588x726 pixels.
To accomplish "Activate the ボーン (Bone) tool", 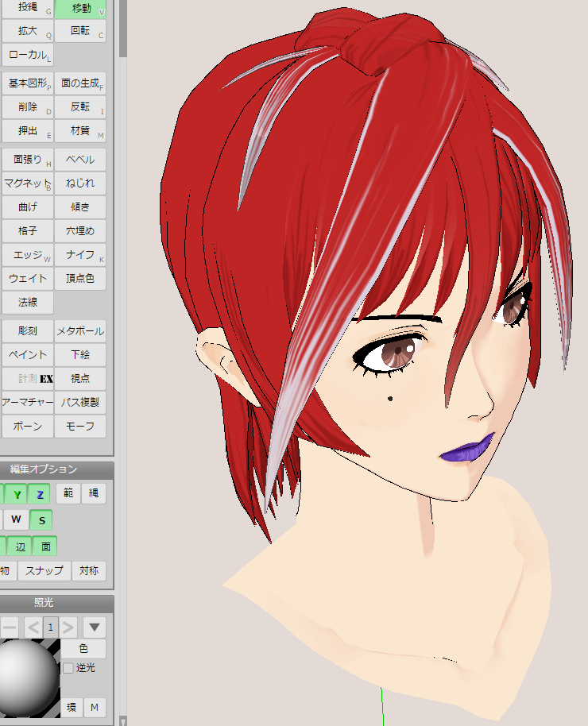I will pyautogui.click(x=27, y=427).
